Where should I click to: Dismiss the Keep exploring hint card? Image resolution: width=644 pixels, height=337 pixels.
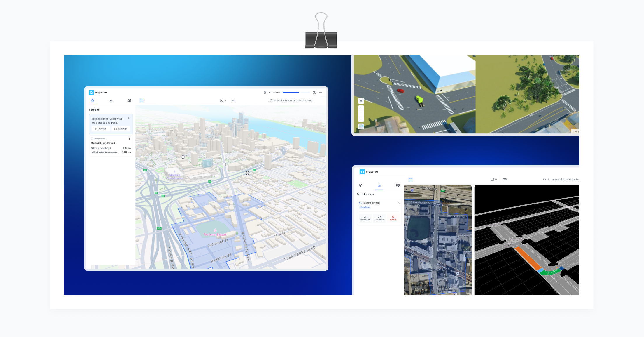click(x=129, y=118)
